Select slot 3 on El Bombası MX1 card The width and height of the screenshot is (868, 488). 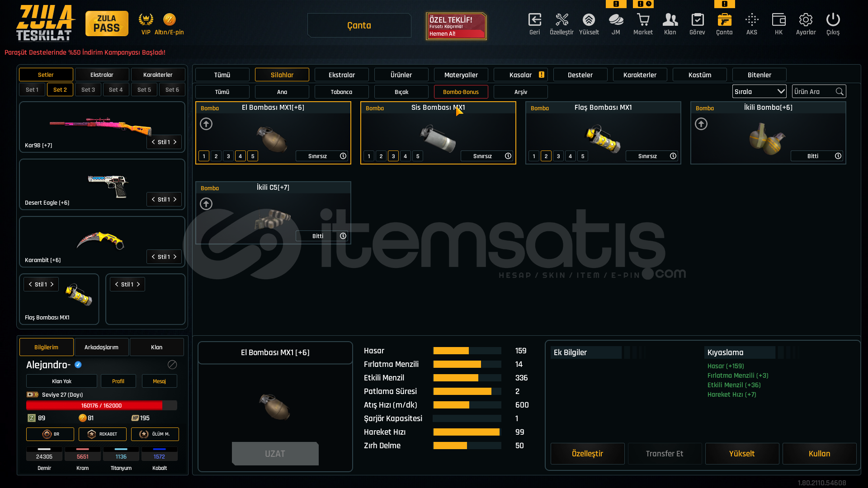pos(228,156)
